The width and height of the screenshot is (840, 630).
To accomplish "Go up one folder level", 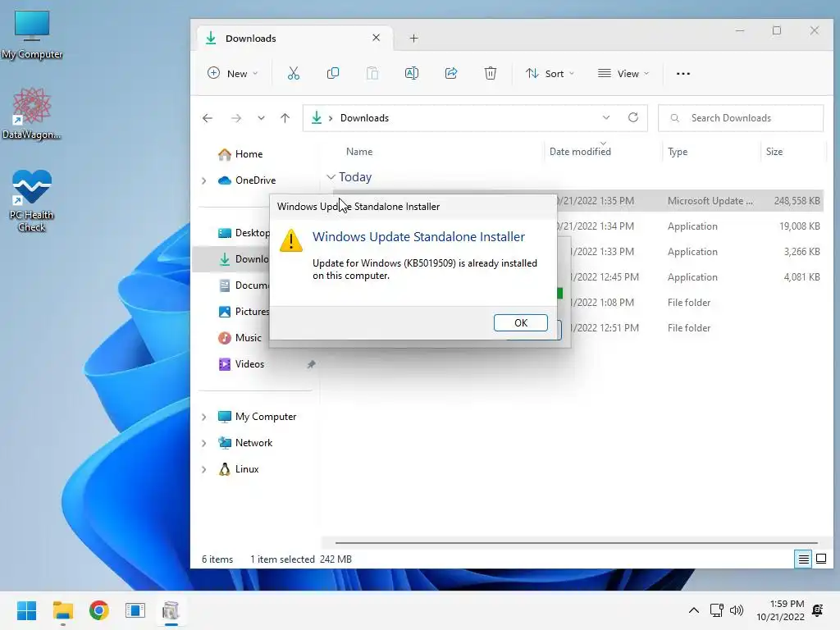I will 285,118.
